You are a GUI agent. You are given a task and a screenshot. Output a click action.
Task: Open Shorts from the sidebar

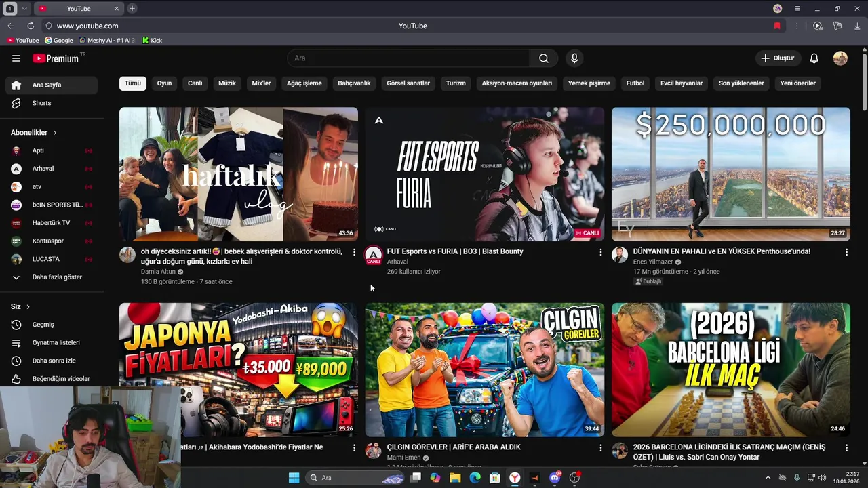coord(52,103)
